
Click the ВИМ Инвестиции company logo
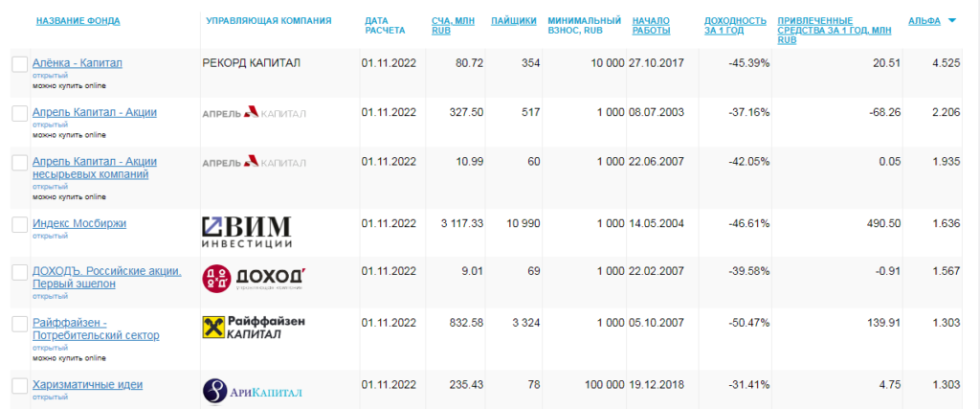coord(247,232)
